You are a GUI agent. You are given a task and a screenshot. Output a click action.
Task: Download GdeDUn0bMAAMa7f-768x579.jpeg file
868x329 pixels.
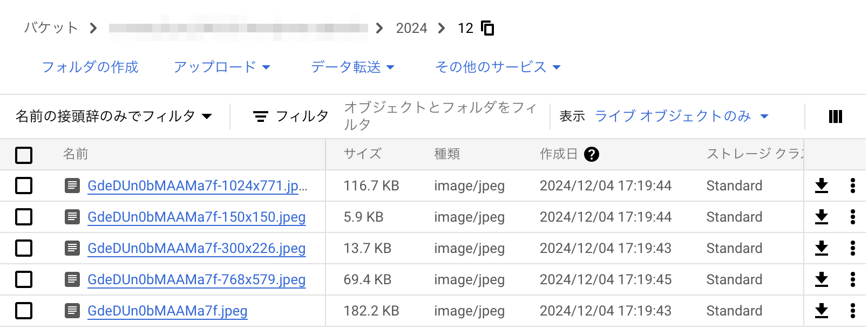pos(821,279)
